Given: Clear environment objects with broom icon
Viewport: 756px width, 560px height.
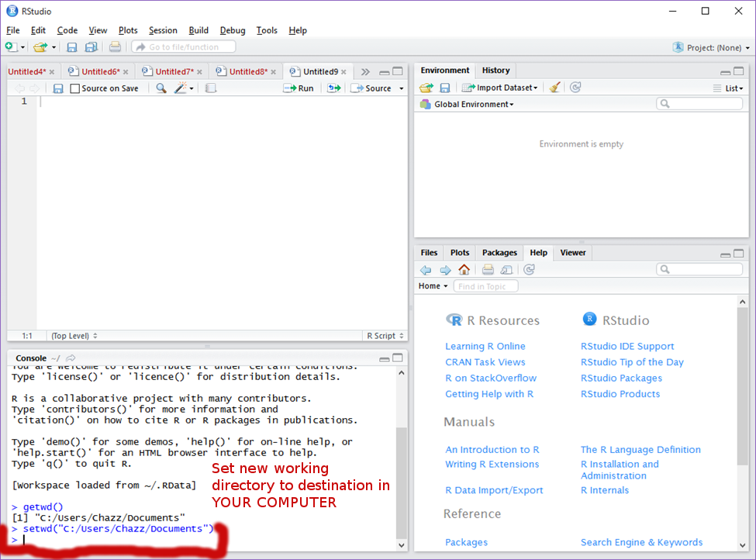Looking at the screenshot, I should (x=554, y=88).
